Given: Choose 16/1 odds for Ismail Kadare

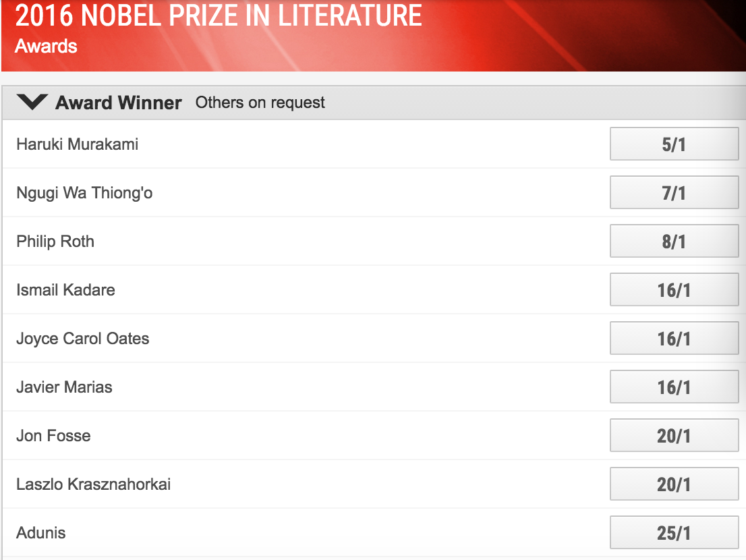Looking at the screenshot, I should [x=674, y=290].
